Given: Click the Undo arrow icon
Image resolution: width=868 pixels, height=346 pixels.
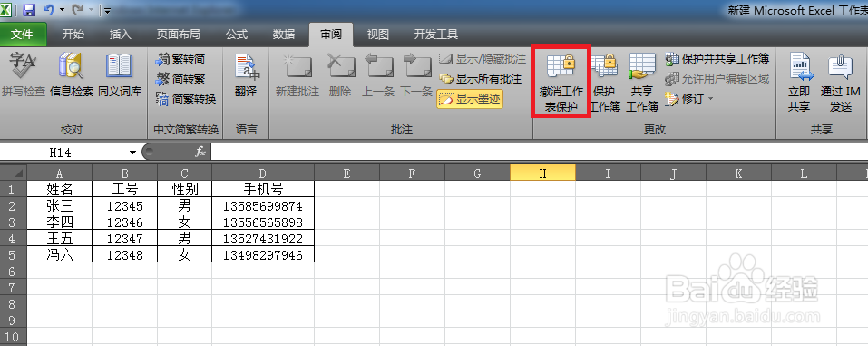Looking at the screenshot, I should coord(49,9).
